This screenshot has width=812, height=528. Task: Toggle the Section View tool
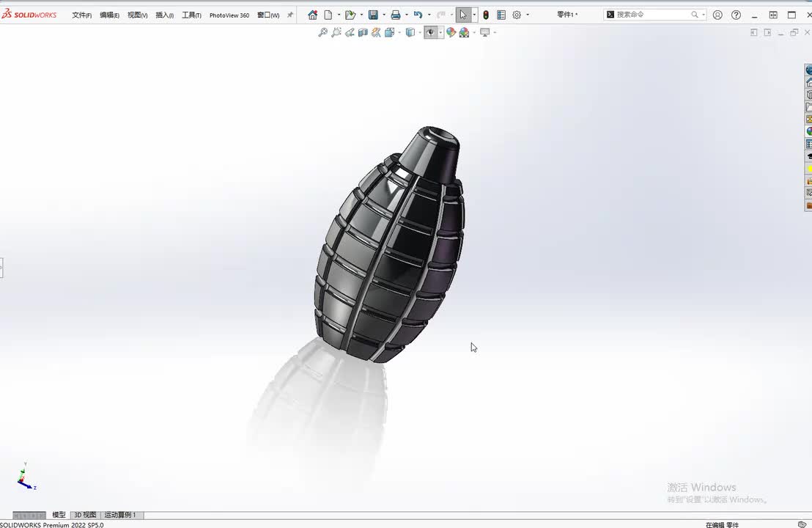point(363,33)
